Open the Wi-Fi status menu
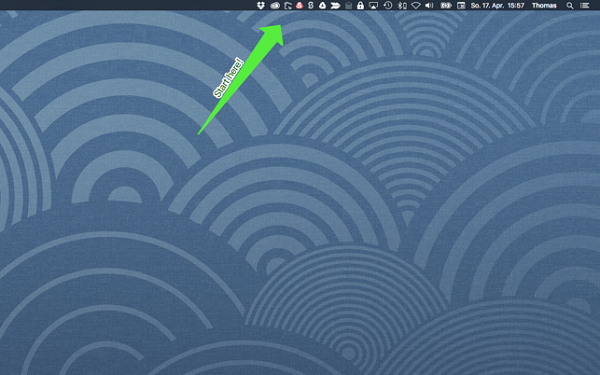600x375 pixels. coord(416,5)
